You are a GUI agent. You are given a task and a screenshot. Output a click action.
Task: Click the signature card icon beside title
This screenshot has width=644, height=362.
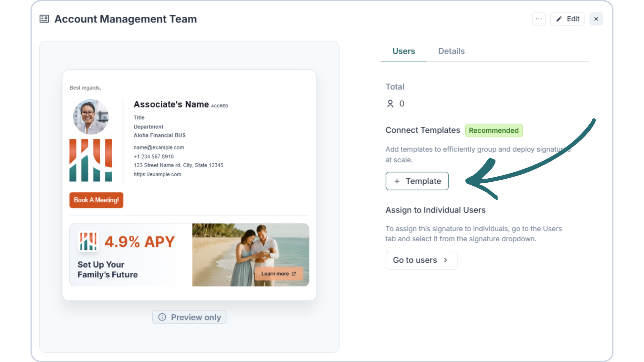tap(44, 19)
